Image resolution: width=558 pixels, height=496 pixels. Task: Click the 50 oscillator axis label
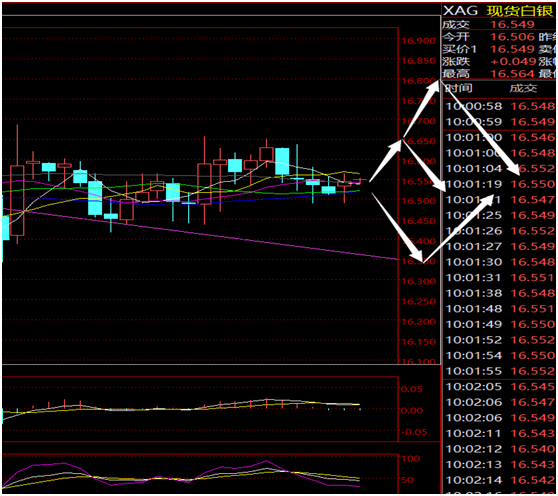click(407, 480)
